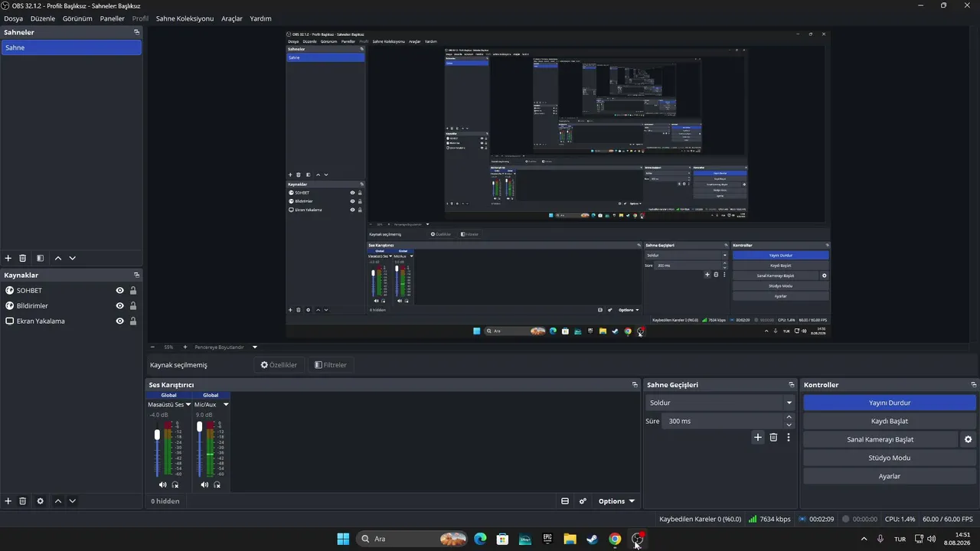Increase Süre duration with up arrow

[789, 417]
